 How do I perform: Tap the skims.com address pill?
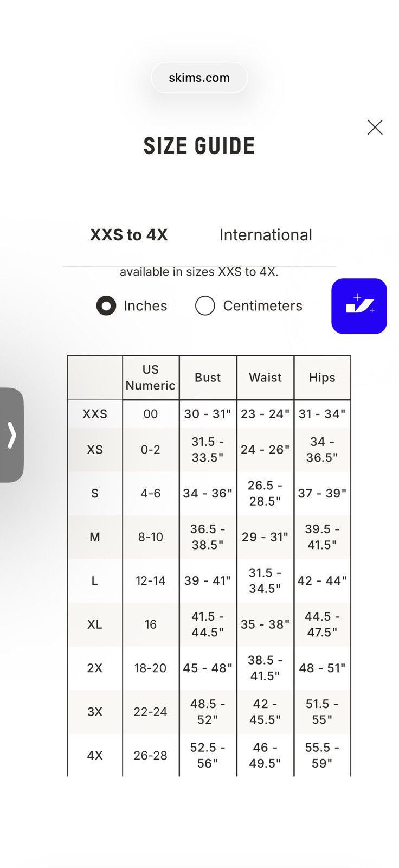[200, 78]
